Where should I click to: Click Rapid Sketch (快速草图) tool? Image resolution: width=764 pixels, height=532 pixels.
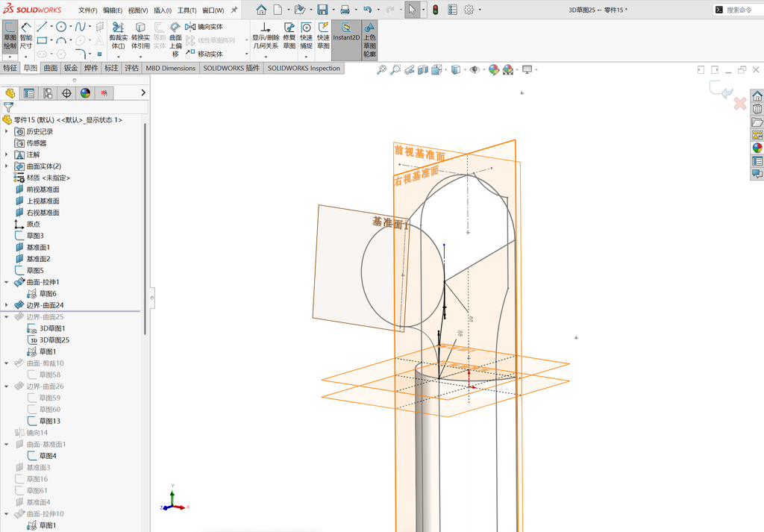pos(324,36)
